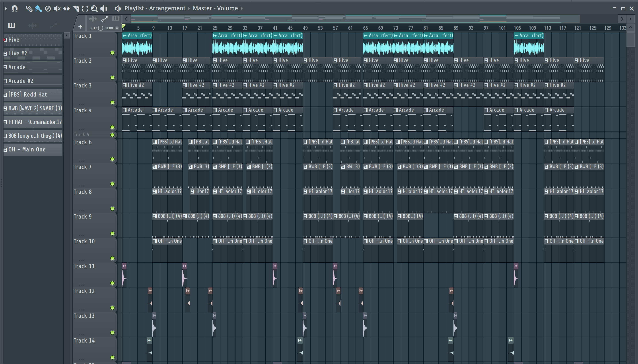Click the picker panel scroll handle

(x=66, y=35)
